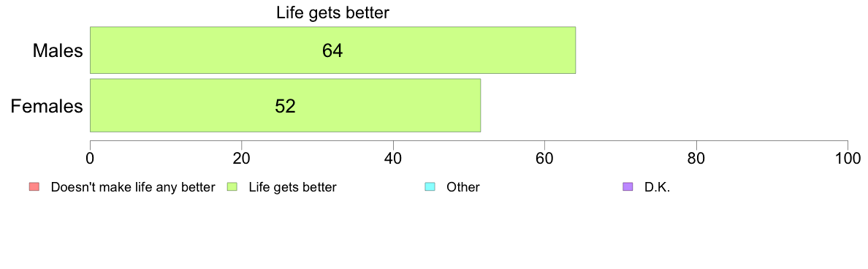This screenshot has width=868, height=269.
Task: Click the '80' axis tick label
Action: click(x=696, y=159)
